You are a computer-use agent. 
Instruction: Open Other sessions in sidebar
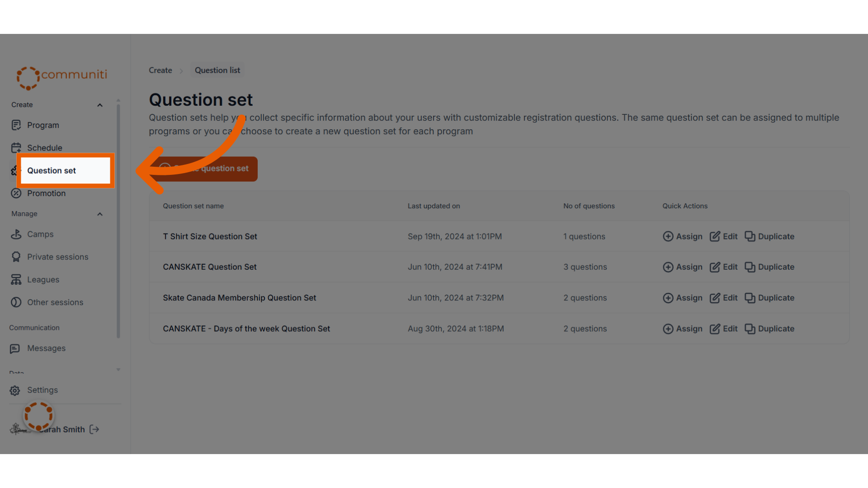point(55,302)
